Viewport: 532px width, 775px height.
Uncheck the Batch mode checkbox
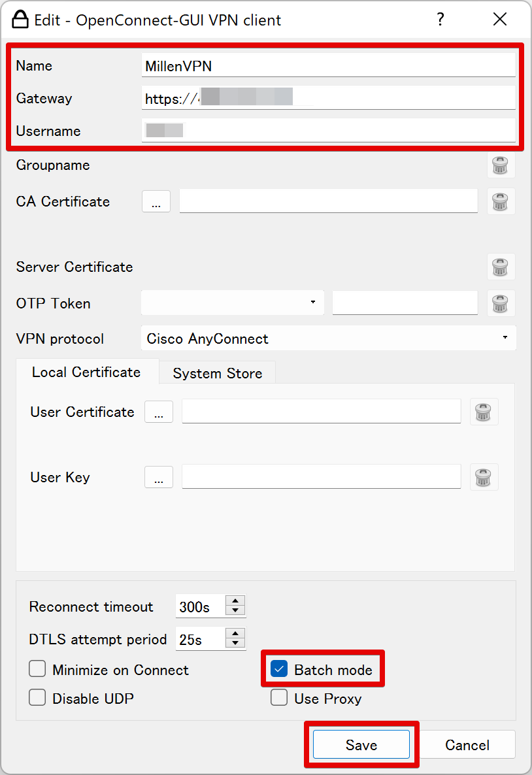(280, 669)
